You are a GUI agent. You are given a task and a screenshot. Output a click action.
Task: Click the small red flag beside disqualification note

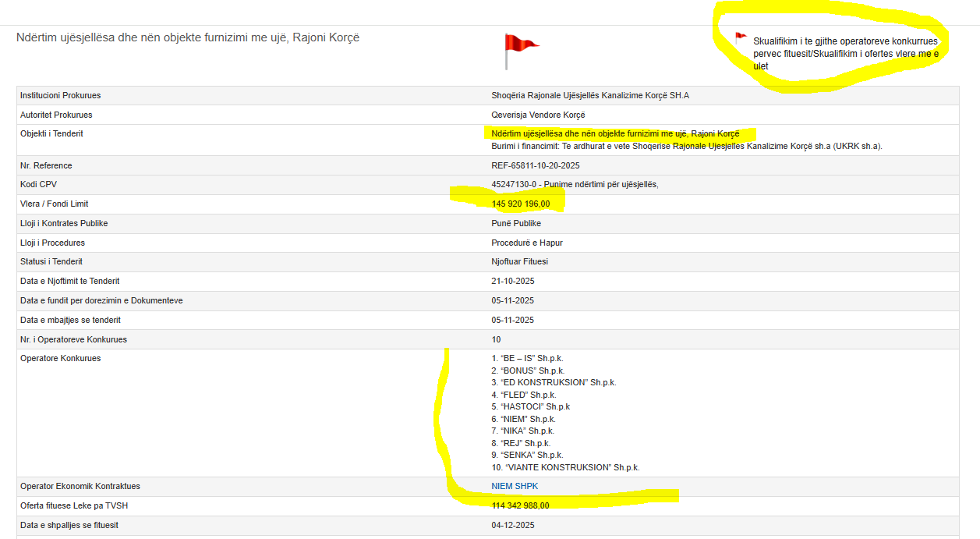click(x=740, y=37)
